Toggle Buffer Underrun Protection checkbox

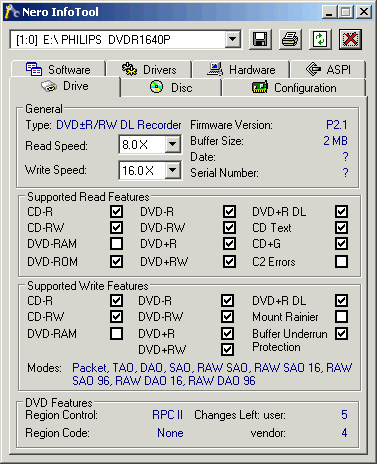(x=341, y=333)
